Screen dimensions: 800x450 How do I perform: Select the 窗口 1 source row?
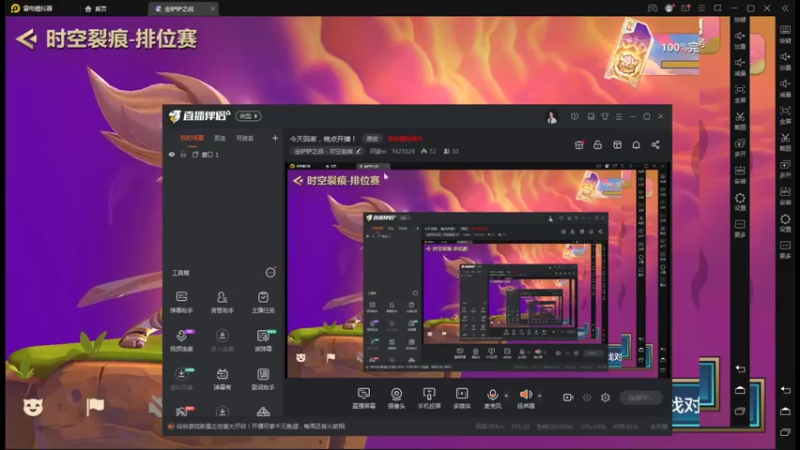(x=223, y=155)
